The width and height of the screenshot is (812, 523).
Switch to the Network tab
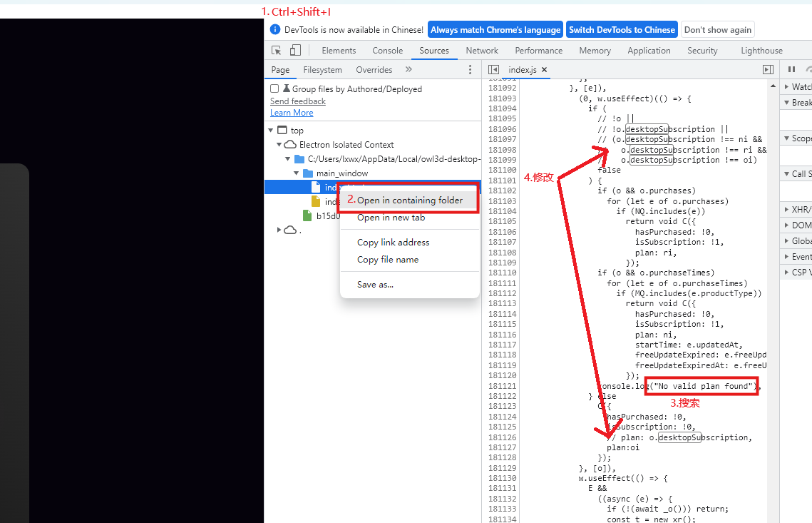point(482,51)
